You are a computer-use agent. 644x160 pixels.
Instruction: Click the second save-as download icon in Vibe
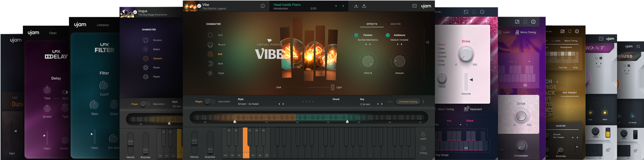tap(364, 6)
